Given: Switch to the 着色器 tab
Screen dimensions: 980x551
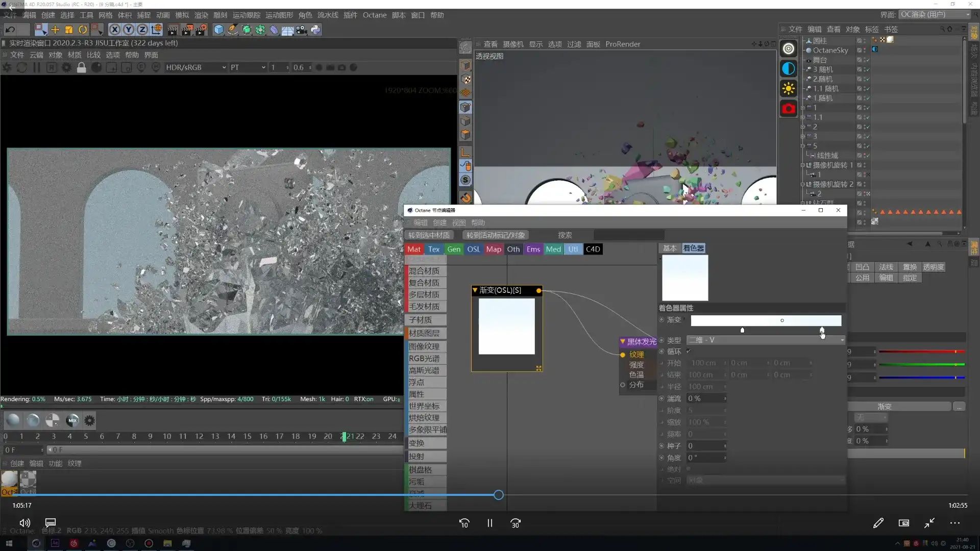Looking at the screenshot, I should [x=693, y=248].
